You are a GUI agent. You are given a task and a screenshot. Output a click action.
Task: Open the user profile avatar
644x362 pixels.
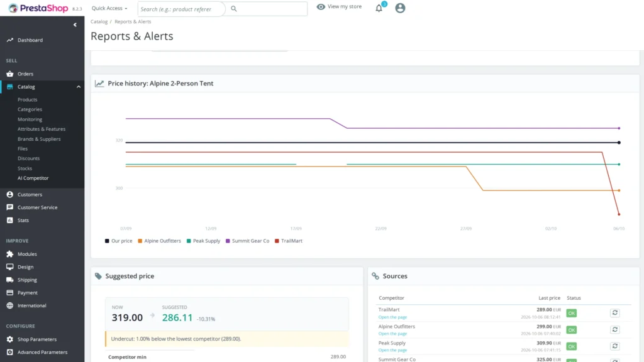pyautogui.click(x=400, y=8)
